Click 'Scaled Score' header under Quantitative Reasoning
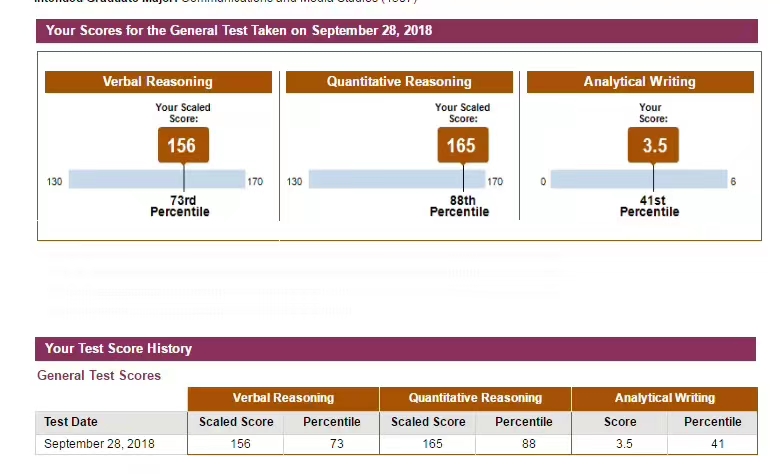This screenshot has width=780, height=474. pos(428,422)
